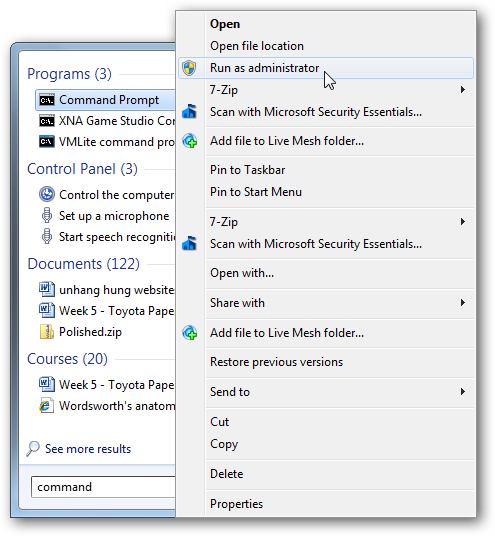The image size is (495, 536).
Task: Choose Pin to Taskbar
Action: (248, 170)
